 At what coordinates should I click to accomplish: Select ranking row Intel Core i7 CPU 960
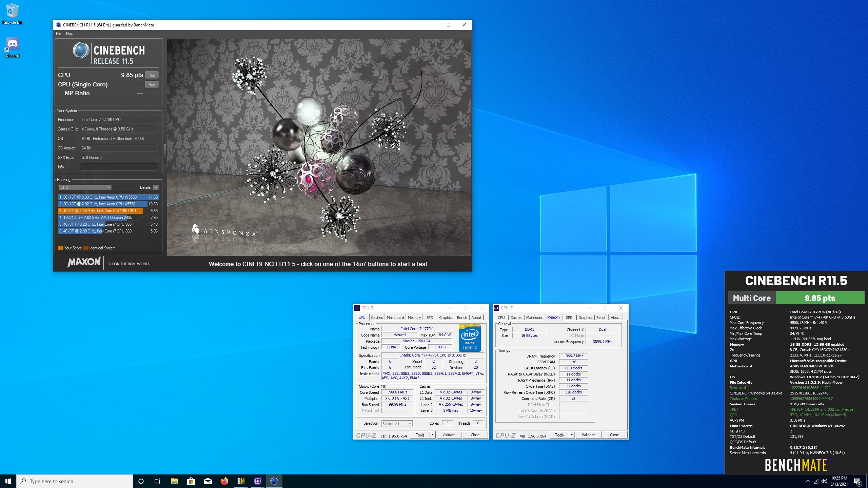coord(108,224)
